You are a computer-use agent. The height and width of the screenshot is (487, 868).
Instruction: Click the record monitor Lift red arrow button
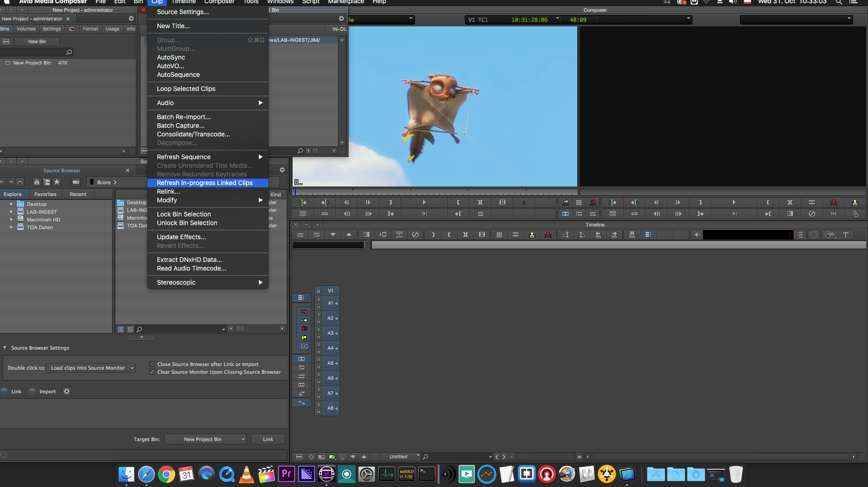pyautogui.click(x=834, y=202)
